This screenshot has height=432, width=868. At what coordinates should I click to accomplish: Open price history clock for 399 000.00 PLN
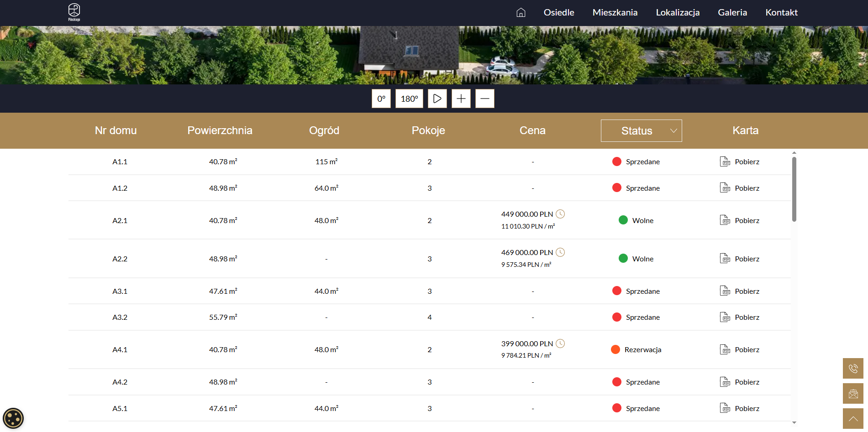560,344
